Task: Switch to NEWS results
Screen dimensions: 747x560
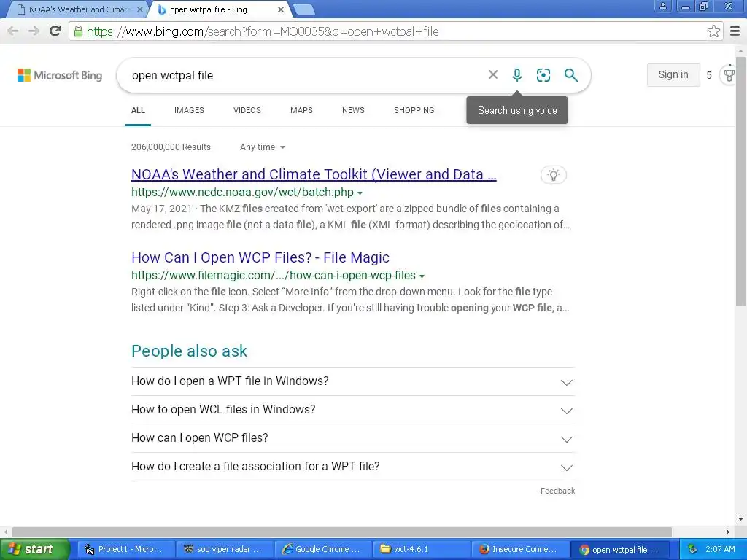Action: 353,110
